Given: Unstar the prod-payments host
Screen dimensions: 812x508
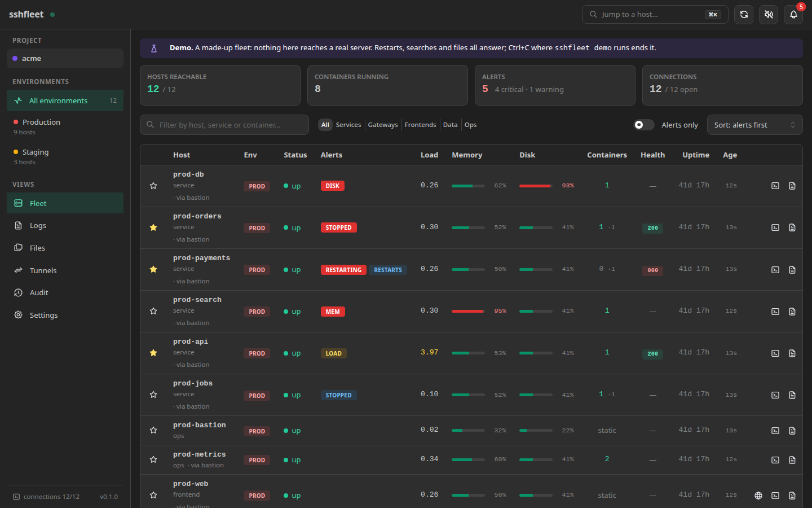Looking at the screenshot, I should click(x=153, y=269).
